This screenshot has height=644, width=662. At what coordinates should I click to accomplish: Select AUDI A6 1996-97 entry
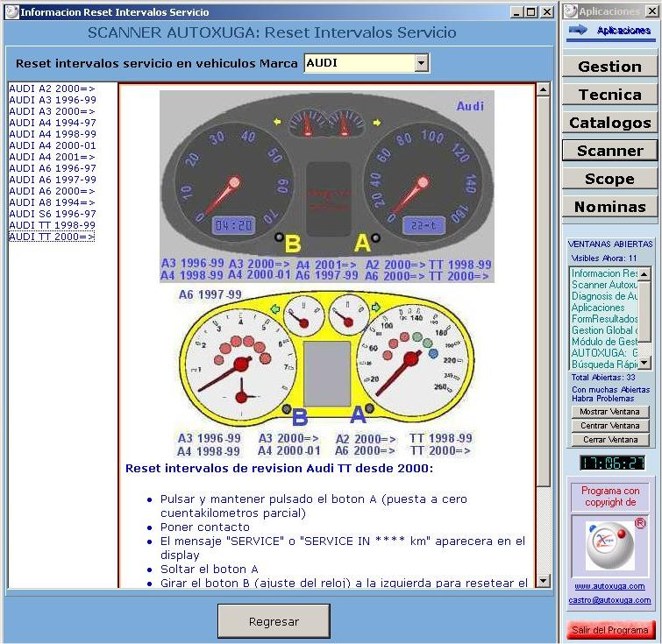(x=53, y=168)
